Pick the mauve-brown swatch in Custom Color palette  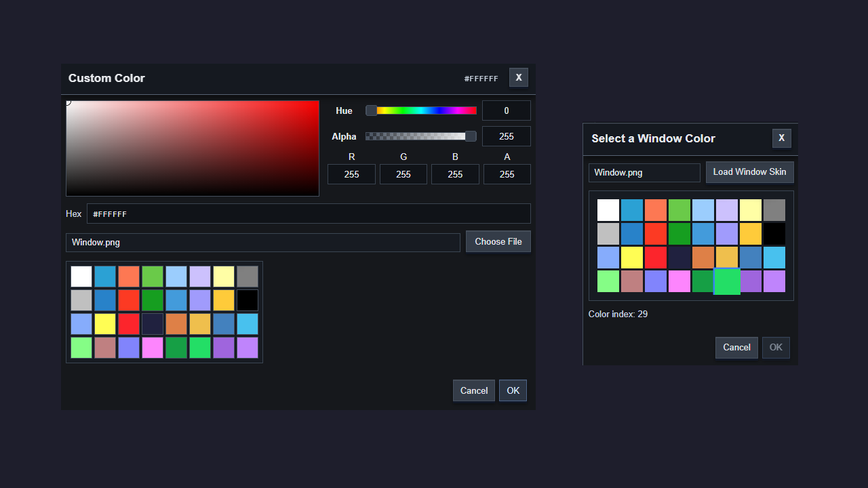pyautogui.click(x=105, y=348)
